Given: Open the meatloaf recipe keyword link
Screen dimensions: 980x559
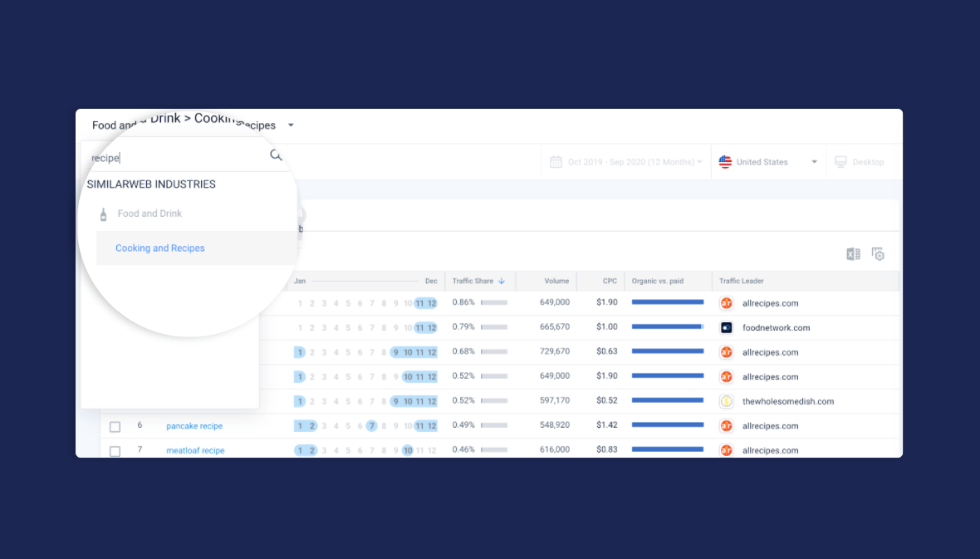Looking at the screenshot, I should click(x=195, y=451).
